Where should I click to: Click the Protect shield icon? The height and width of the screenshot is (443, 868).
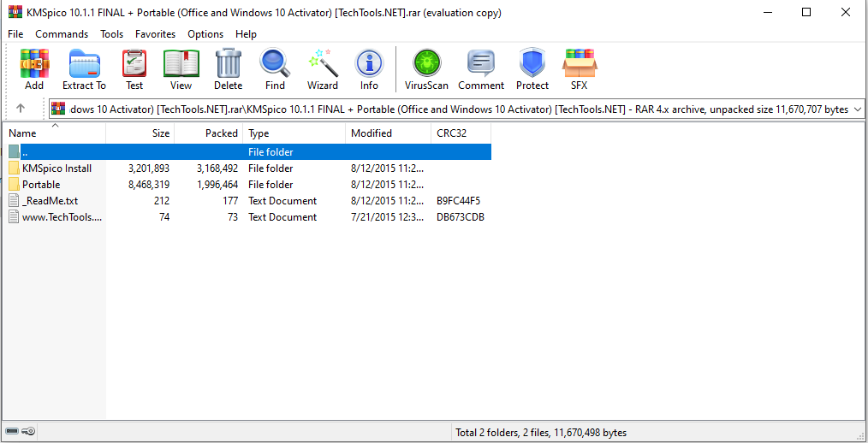532,63
